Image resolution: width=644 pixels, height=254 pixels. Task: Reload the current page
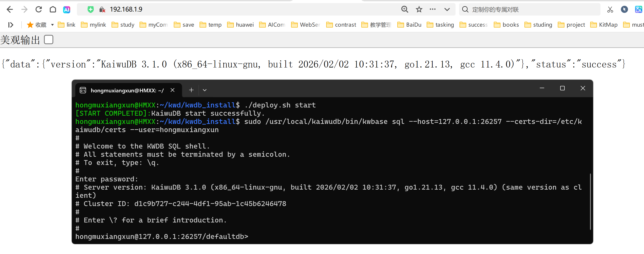tap(38, 10)
